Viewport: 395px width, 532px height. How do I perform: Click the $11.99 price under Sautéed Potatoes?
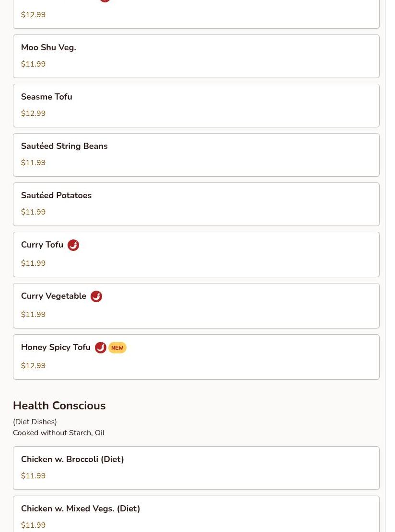[x=33, y=212]
